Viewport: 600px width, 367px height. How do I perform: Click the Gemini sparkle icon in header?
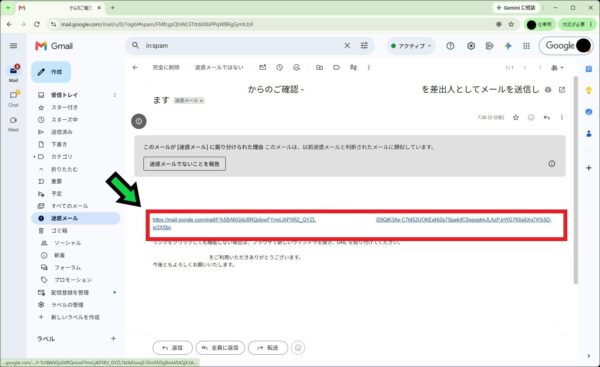508,46
